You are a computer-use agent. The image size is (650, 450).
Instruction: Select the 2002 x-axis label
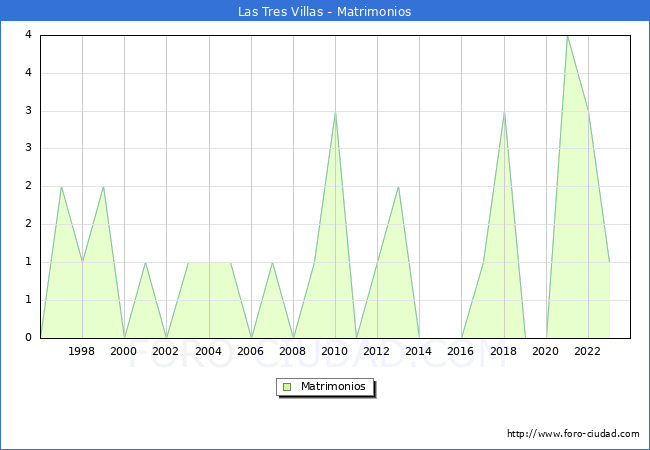pyautogui.click(x=166, y=351)
